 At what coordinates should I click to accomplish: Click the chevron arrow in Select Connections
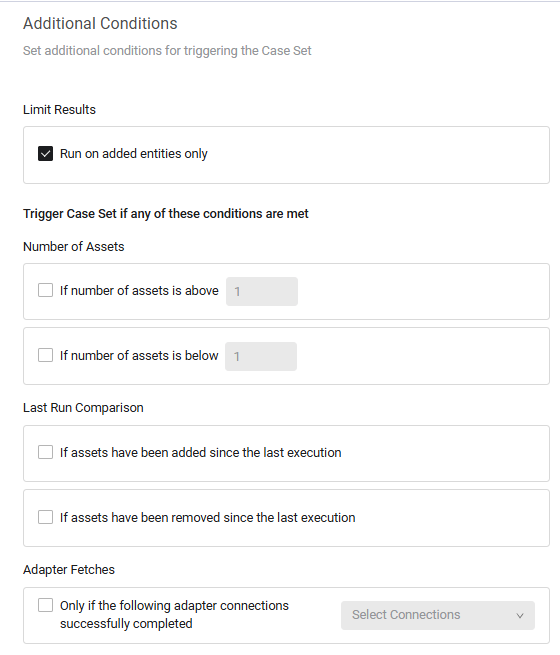(x=520, y=616)
